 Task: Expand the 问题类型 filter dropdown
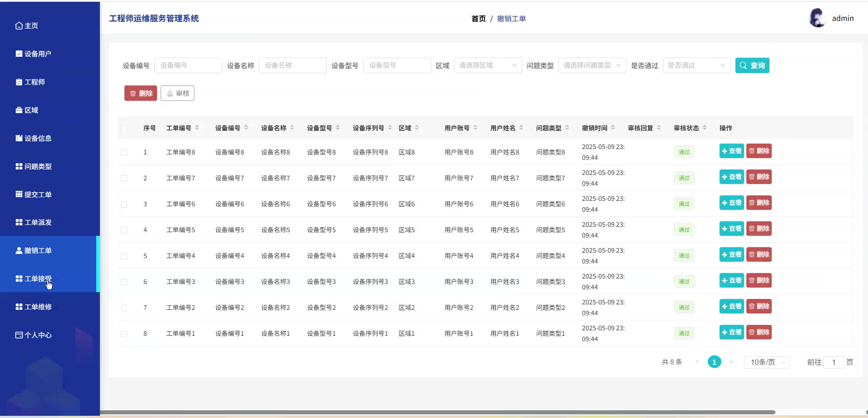592,65
